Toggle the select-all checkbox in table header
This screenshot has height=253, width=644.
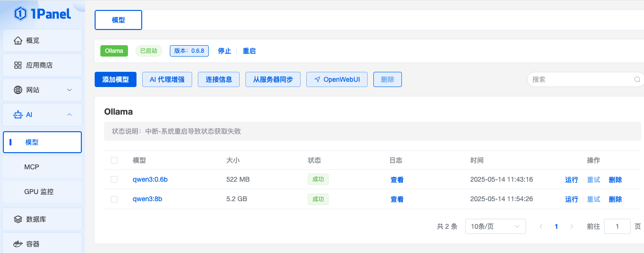coord(114,160)
